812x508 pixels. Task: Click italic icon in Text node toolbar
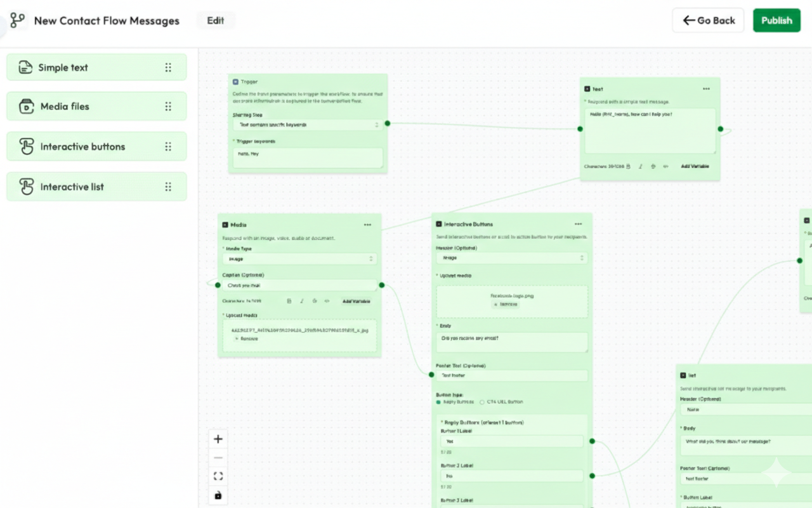coord(641,166)
